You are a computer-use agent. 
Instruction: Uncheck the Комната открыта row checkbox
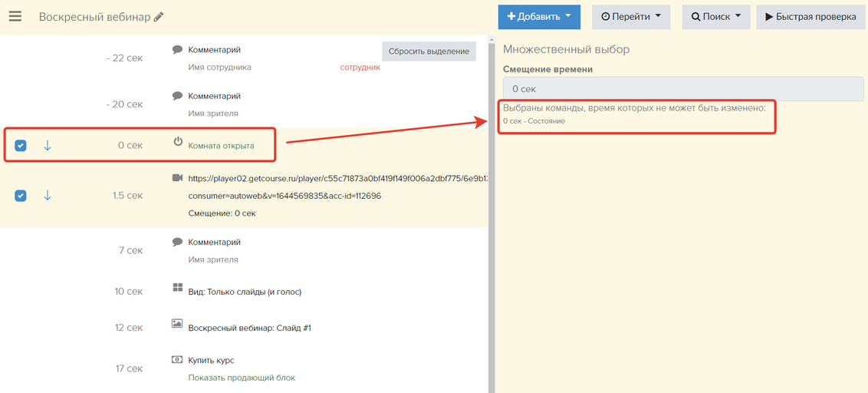(21, 145)
